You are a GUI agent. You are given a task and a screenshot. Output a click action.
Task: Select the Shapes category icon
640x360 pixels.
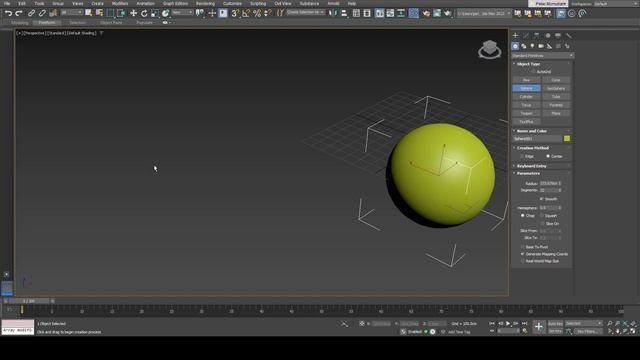(524, 46)
